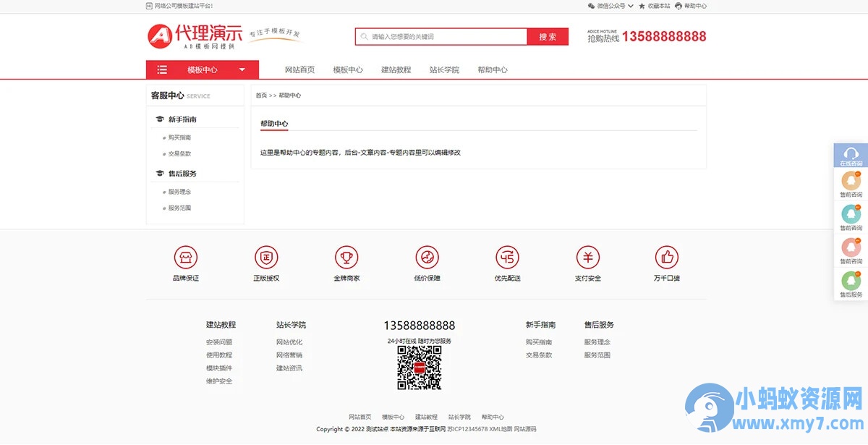Viewport: 868px width, 445px height.
Task: Click the small icon before 网络公司模板建站平台
Action: 150,6
